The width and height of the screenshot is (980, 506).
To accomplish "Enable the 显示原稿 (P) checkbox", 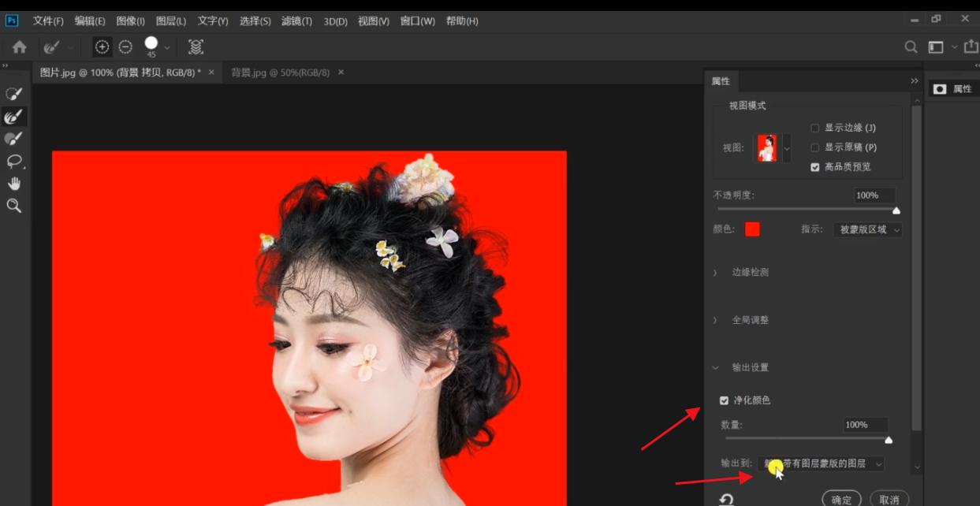I will (x=816, y=147).
